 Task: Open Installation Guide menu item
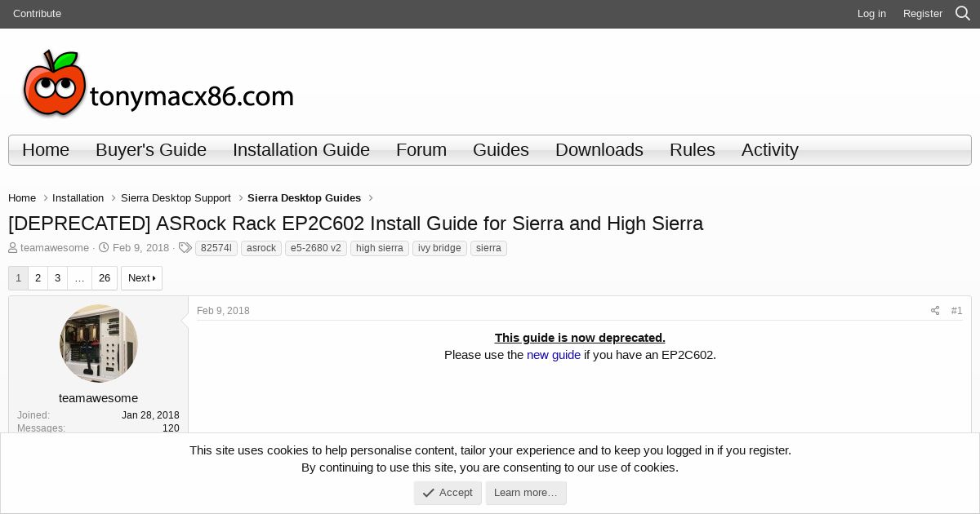coord(301,150)
